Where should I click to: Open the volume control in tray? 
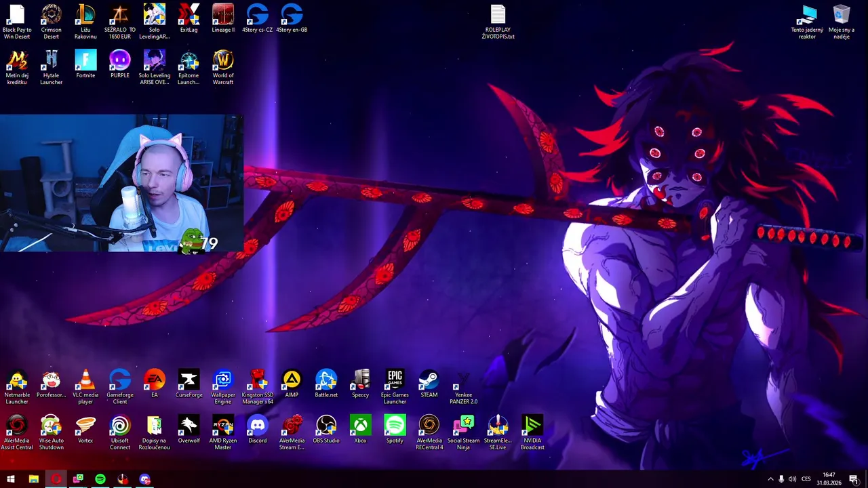tap(792, 479)
